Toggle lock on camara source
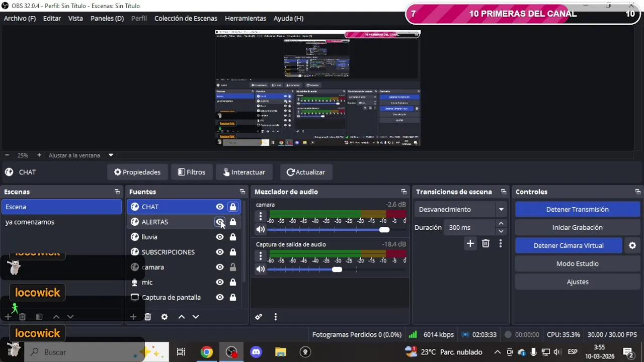 point(233,267)
